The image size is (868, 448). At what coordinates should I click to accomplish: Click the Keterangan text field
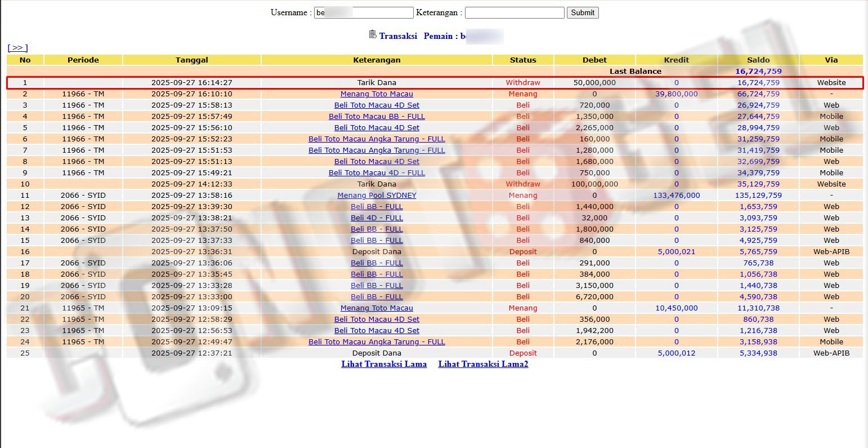[514, 12]
